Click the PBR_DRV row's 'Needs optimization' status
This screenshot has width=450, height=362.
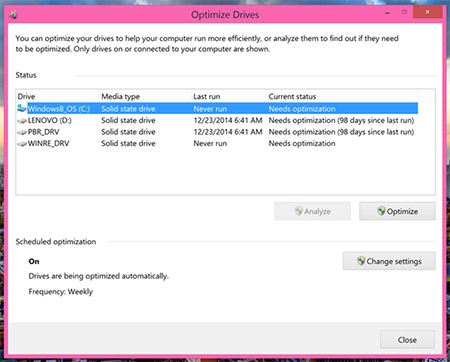pyautogui.click(x=341, y=132)
